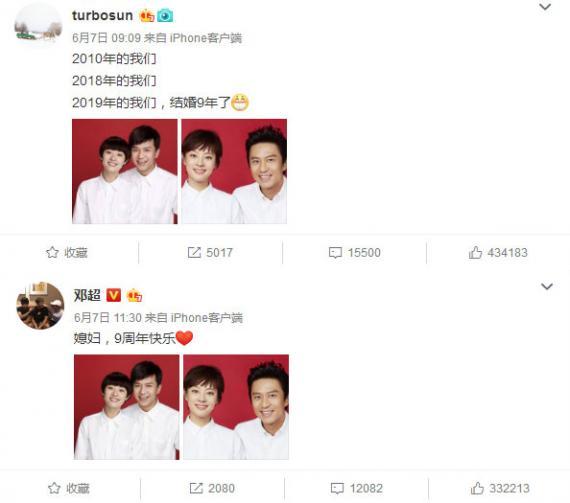The height and width of the screenshot is (503, 570).
Task: Like 邓超's post with 332213 thumbs-up
Action: pos(477,488)
